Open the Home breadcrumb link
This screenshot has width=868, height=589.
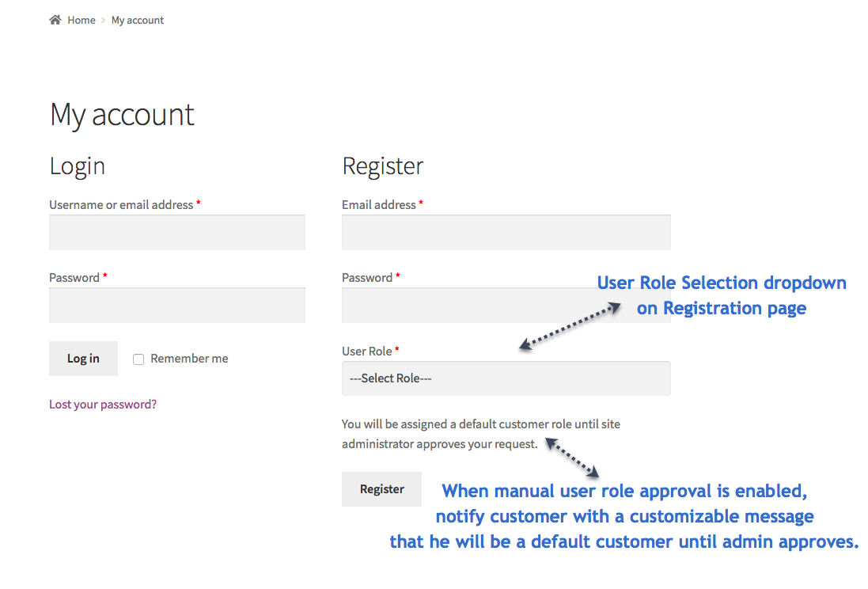[81, 20]
